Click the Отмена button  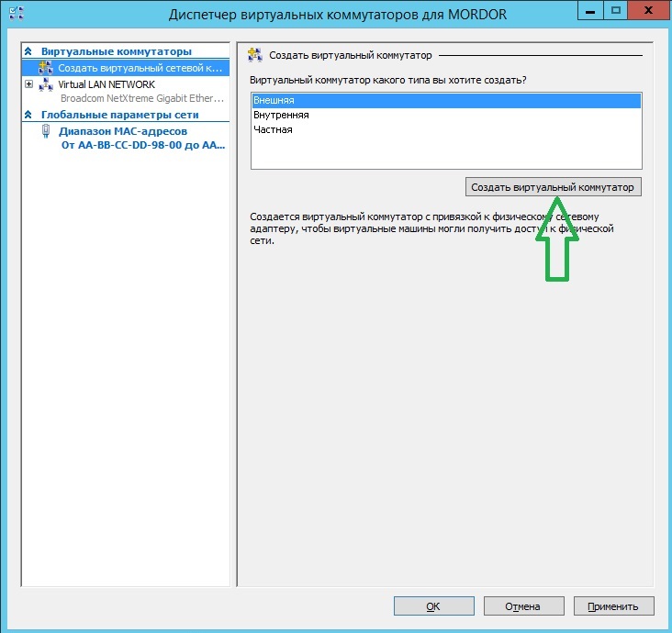click(x=522, y=606)
